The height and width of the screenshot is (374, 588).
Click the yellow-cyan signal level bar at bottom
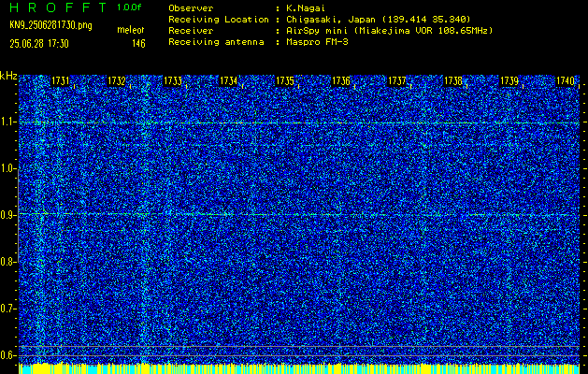(x=299, y=368)
